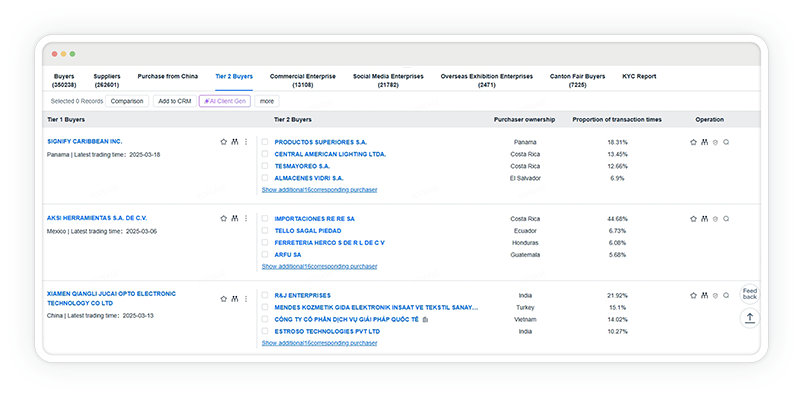This screenshot has width=804, height=398.
Task: Click Operation shield icon for IMPORTACIONES RE RE SA
Action: point(715,218)
